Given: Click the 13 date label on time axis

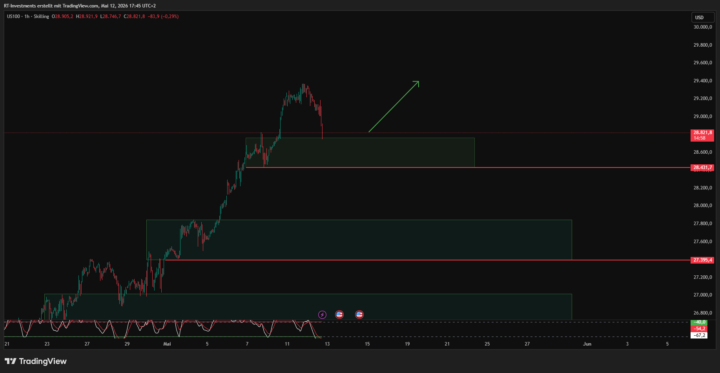Looking at the screenshot, I should (x=327, y=344).
